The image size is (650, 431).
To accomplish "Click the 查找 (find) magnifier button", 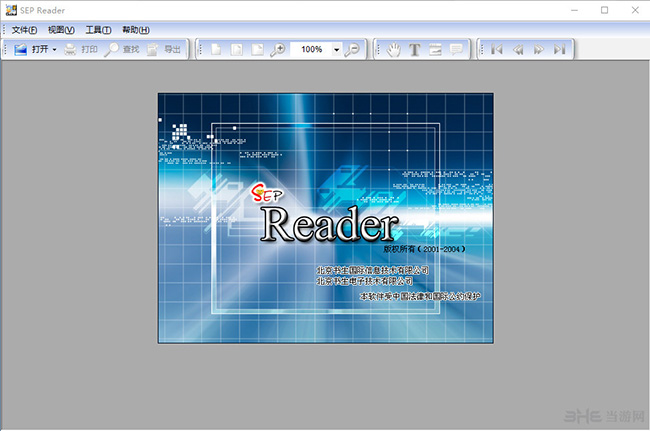I will tap(122, 49).
